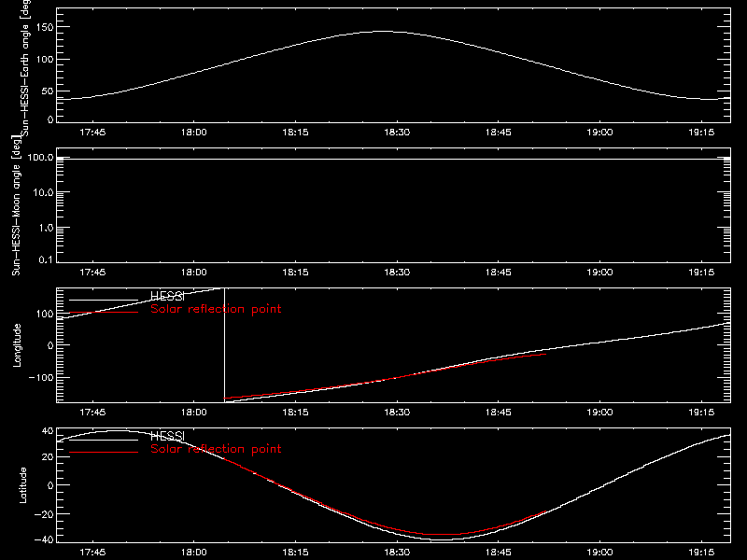Screen dimensions: 747x560
Task: Click the 20 tick on Latitude axis
Action: [x=48, y=457]
